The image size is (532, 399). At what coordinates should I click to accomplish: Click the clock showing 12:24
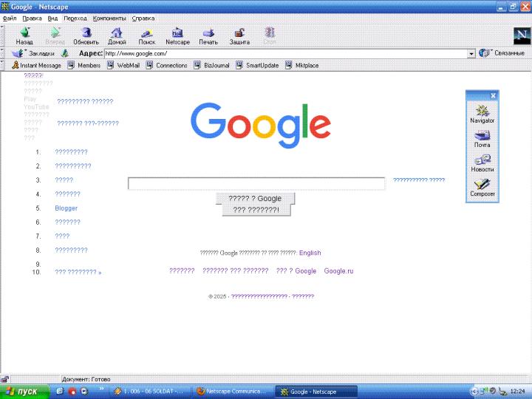[517, 392]
